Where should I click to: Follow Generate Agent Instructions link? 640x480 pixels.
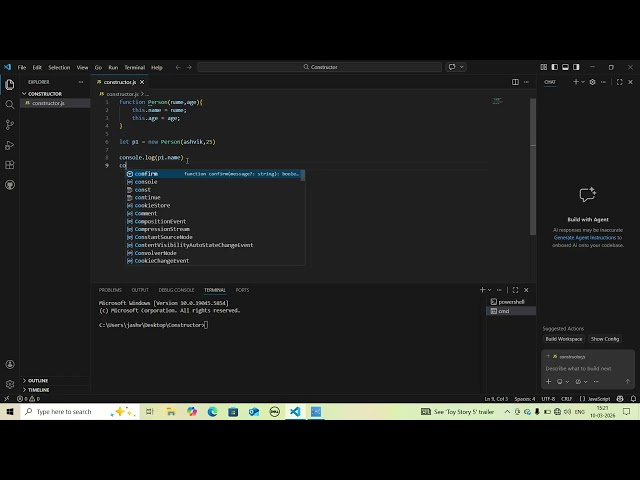pyautogui.click(x=584, y=238)
